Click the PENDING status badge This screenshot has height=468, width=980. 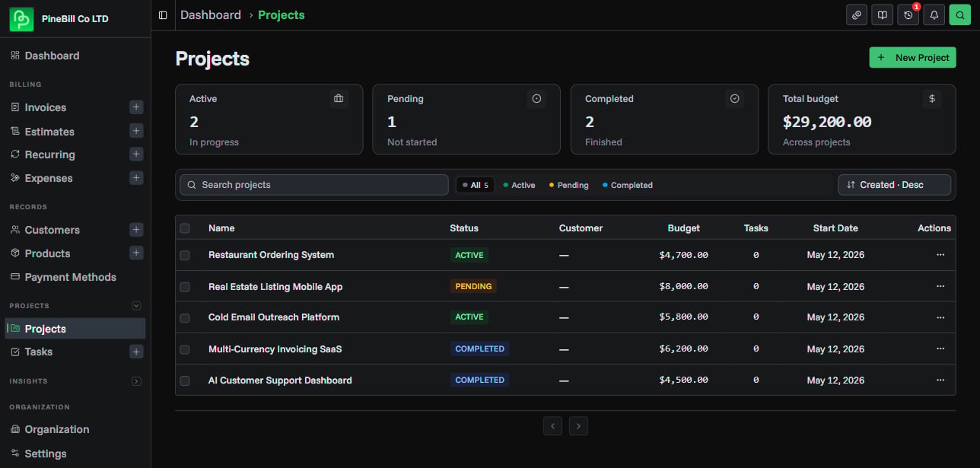[x=473, y=286]
